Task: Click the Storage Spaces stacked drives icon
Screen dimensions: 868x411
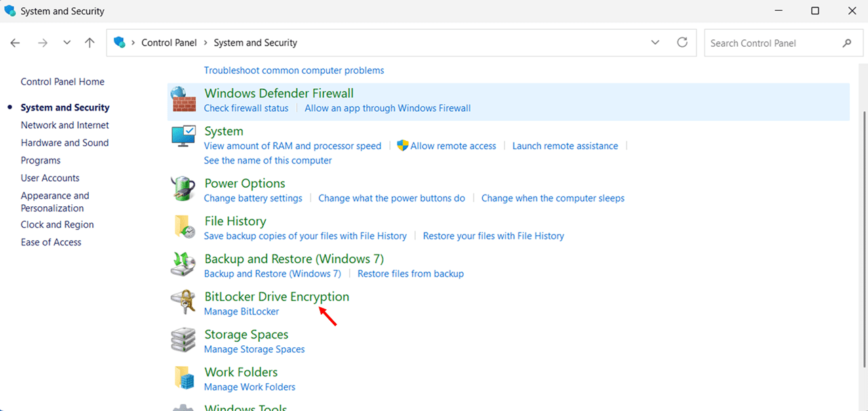Action: point(182,340)
